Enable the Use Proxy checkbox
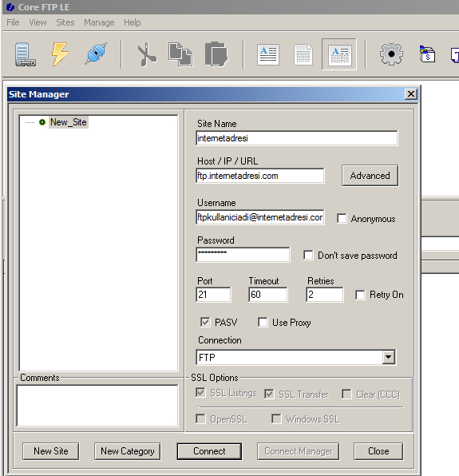 pyautogui.click(x=263, y=322)
